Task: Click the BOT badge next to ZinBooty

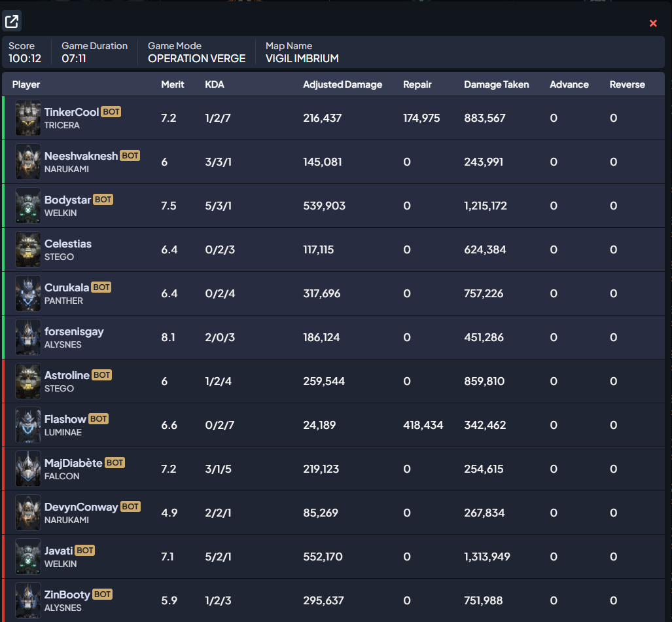Action: pyautogui.click(x=103, y=595)
